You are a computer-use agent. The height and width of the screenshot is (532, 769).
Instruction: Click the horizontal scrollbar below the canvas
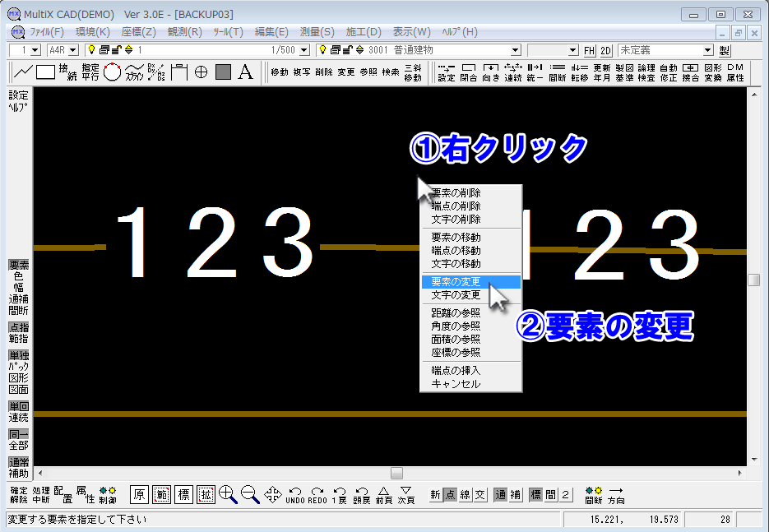[x=395, y=472]
